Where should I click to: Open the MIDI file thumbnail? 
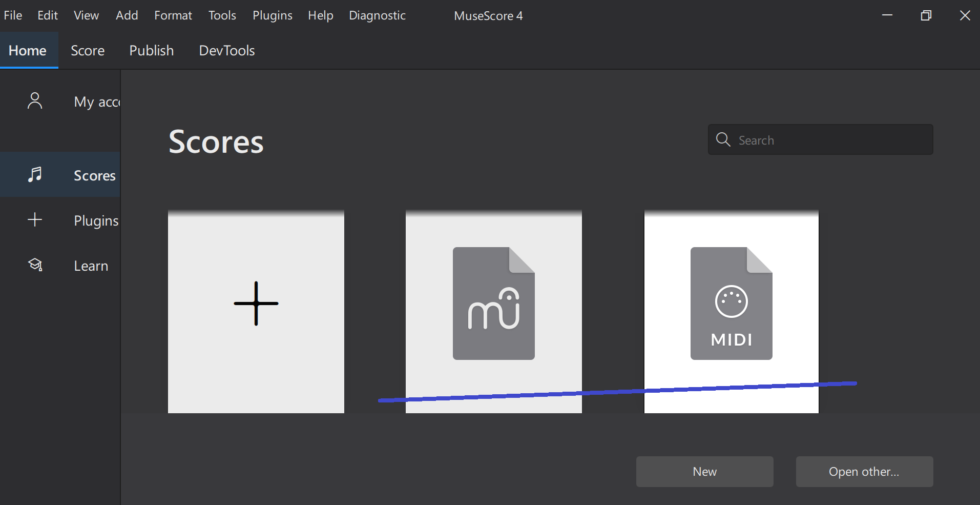(x=731, y=304)
